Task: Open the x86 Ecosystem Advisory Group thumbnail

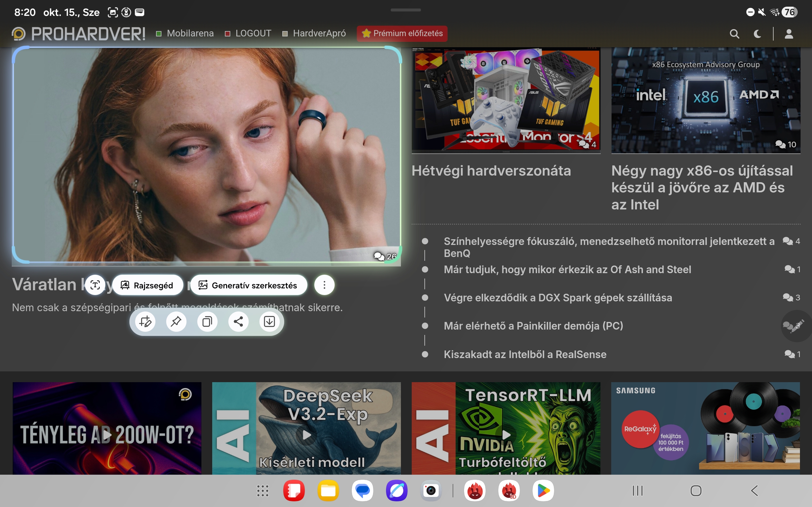Action: click(x=706, y=100)
